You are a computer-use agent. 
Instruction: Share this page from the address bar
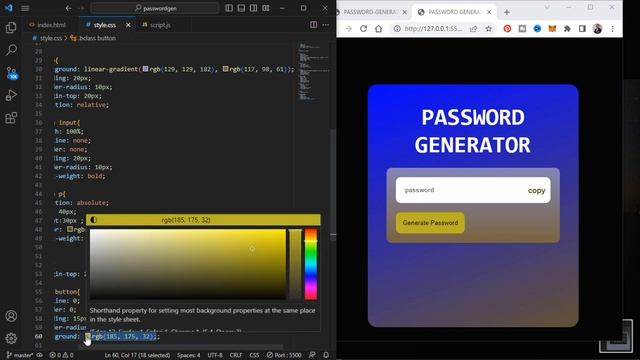(x=473, y=29)
